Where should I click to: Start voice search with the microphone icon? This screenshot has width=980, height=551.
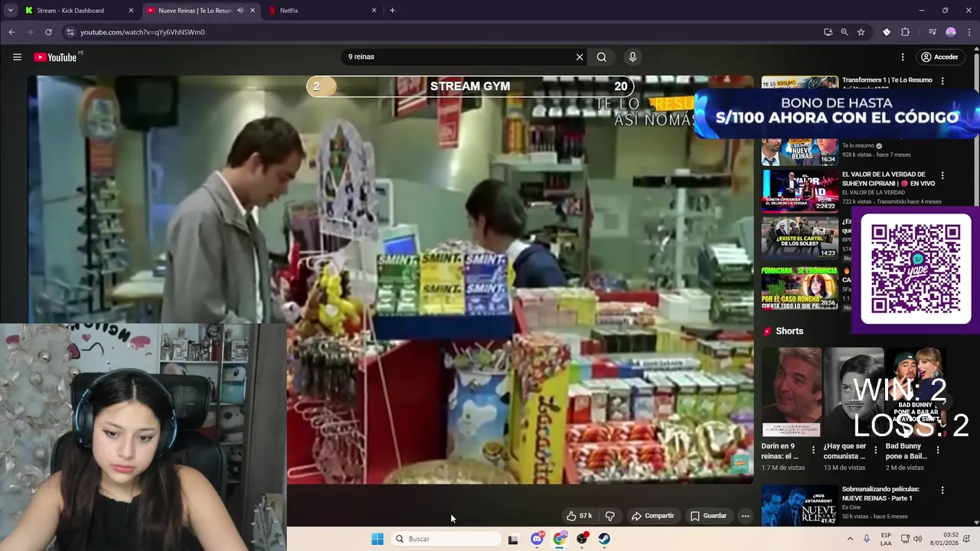click(632, 57)
